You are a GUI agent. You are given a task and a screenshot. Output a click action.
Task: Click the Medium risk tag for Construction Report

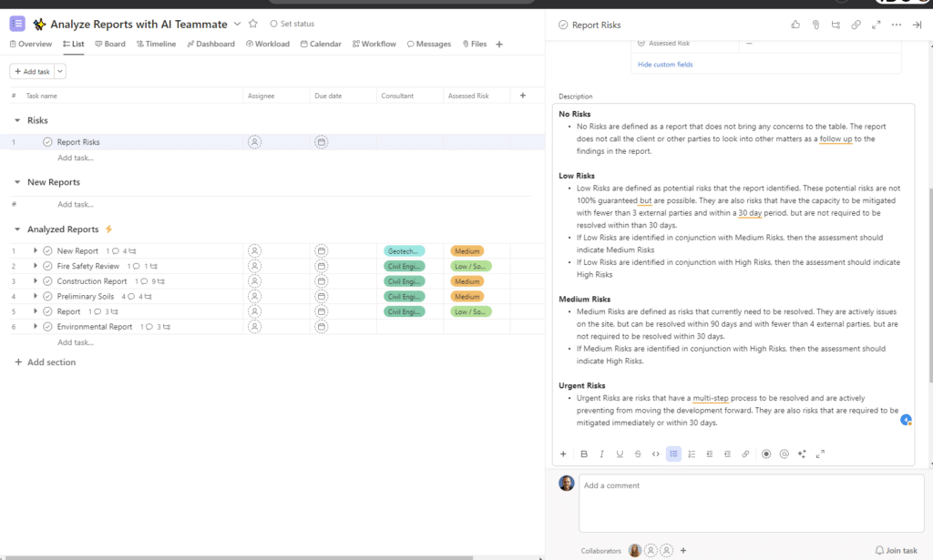click(466, 281)
